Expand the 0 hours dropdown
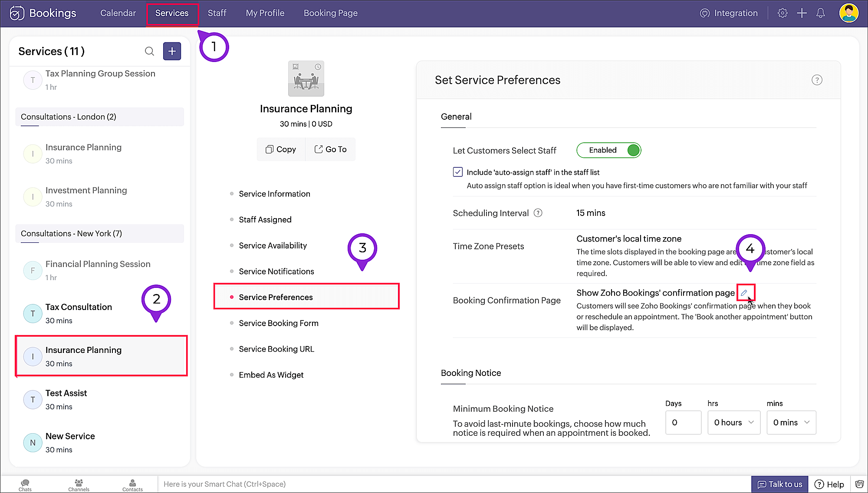Viewport: 868px width, 493px height. pos(734,422)
